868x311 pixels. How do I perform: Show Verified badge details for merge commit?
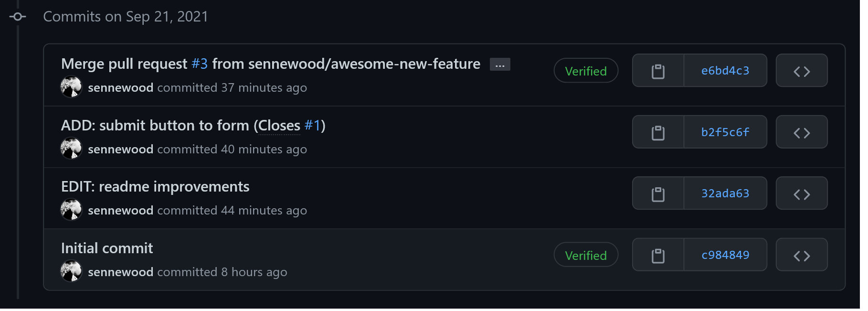click(586, 71)
